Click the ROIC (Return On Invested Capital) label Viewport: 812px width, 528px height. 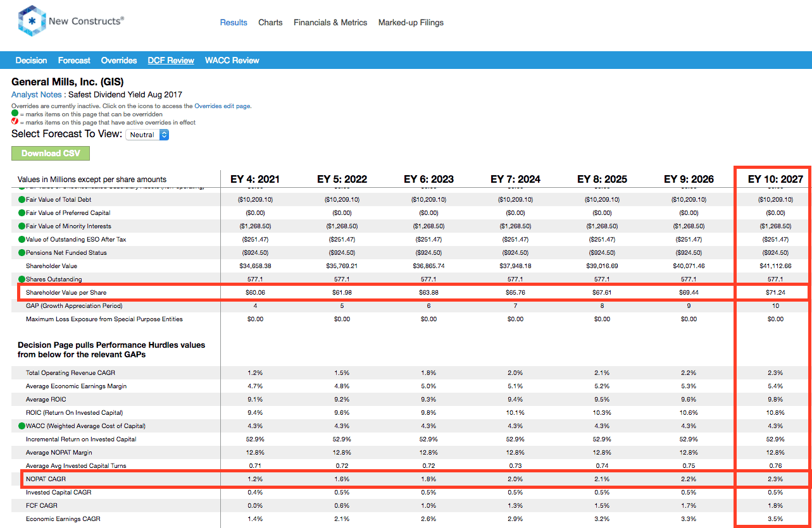[x=75, y=412]
